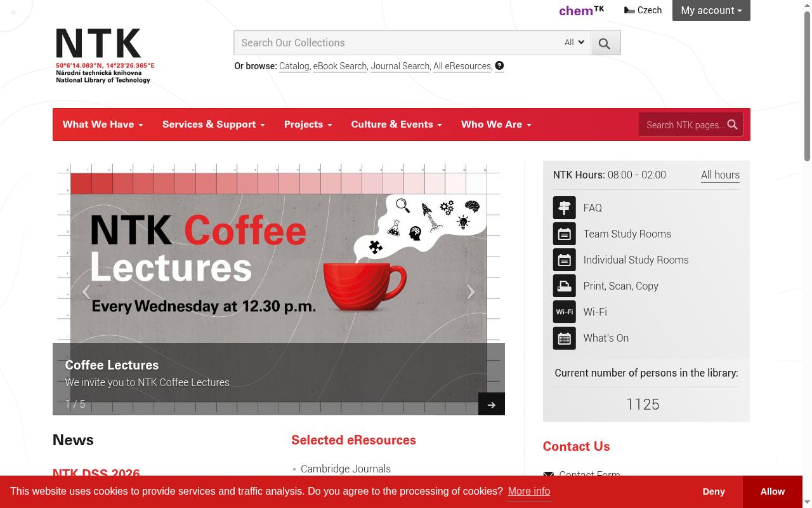Open the Services & Support menu
This screenshot has width=812, height=508.
[214, 124]
